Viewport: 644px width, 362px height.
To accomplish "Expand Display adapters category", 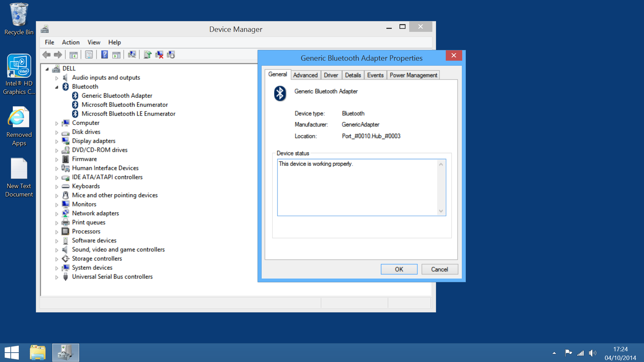I will pos(57,141).
